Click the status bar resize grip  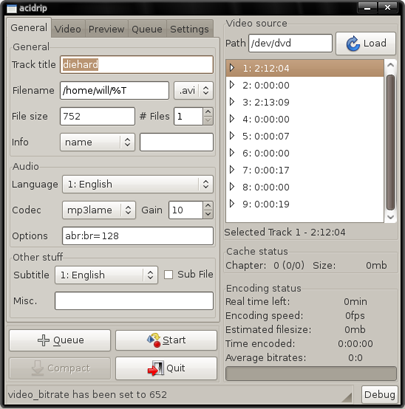tap(347, 396)
